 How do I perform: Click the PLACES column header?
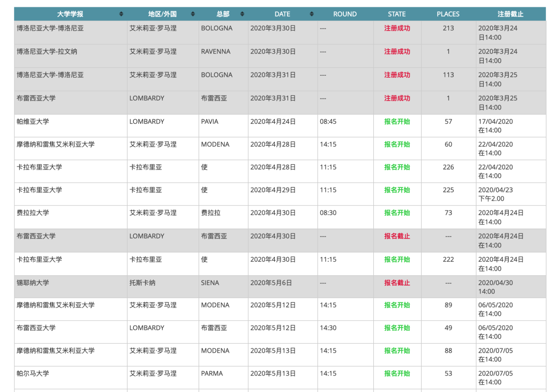pyautogui.click(x=448, y=14)
